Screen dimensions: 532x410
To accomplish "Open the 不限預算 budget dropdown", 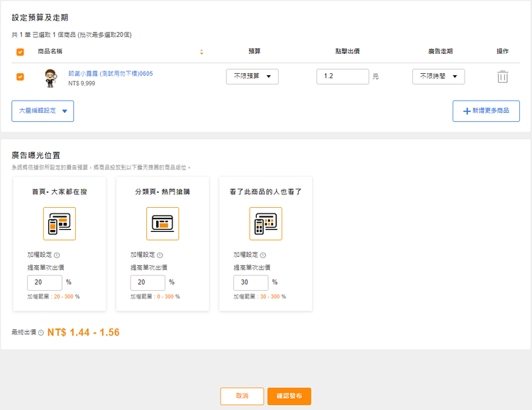I will click(x=252, y=77).
